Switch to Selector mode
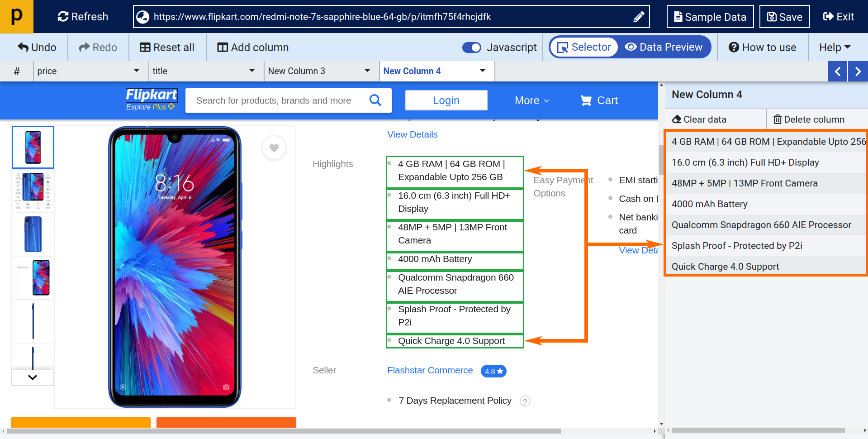868x439 pixels. click(584, 47)
